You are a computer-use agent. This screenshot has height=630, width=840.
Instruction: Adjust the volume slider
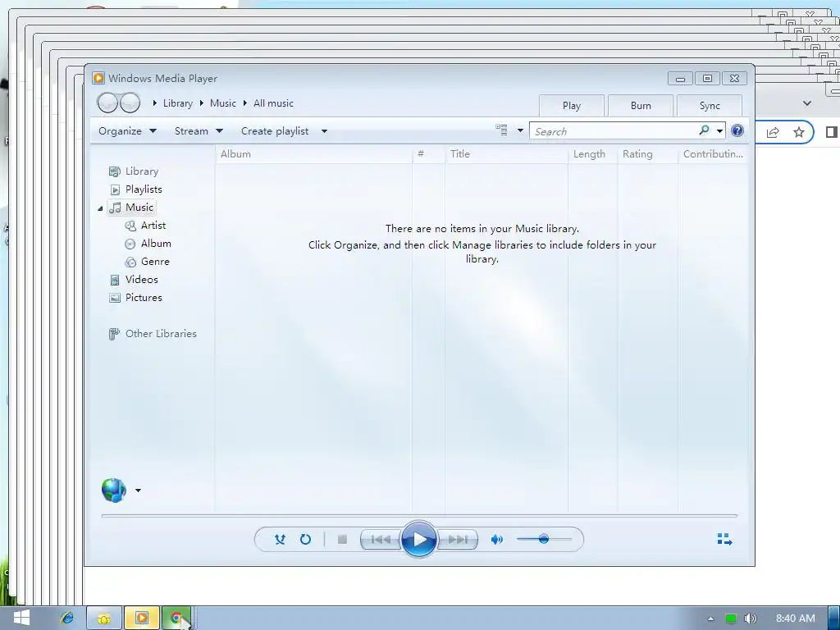tap(544, 539)
